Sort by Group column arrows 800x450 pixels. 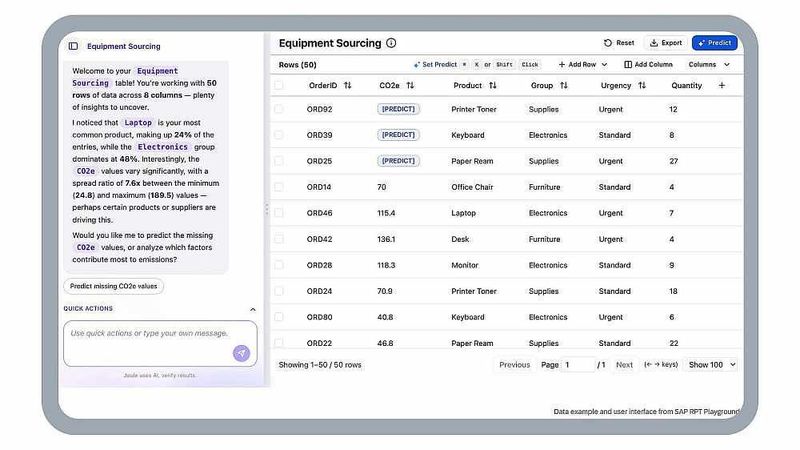[x=563, y=86]
